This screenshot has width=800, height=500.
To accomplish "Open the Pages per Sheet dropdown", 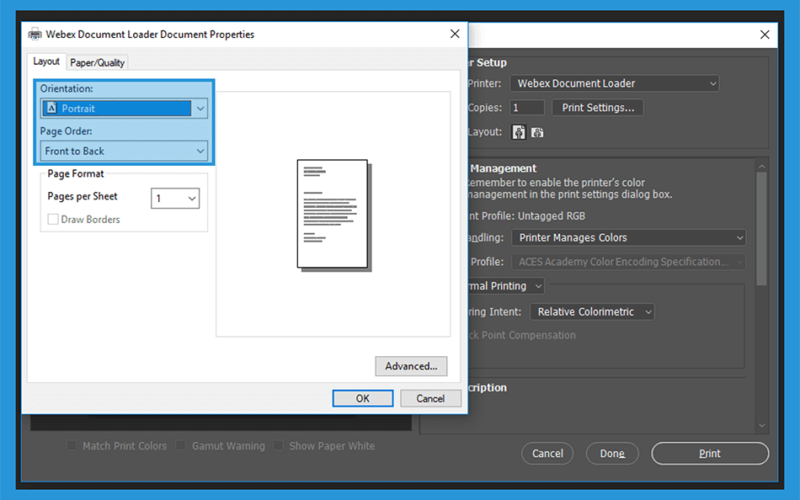I will point(175,198).
